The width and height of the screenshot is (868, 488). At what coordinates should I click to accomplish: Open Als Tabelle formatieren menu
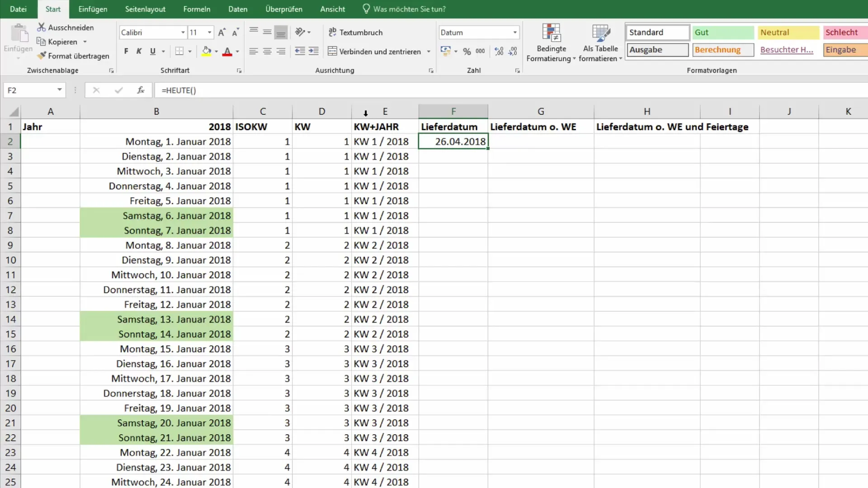600,42
